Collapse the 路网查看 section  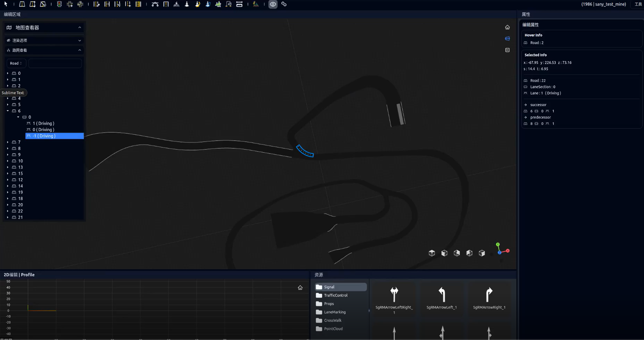(79, 50)
